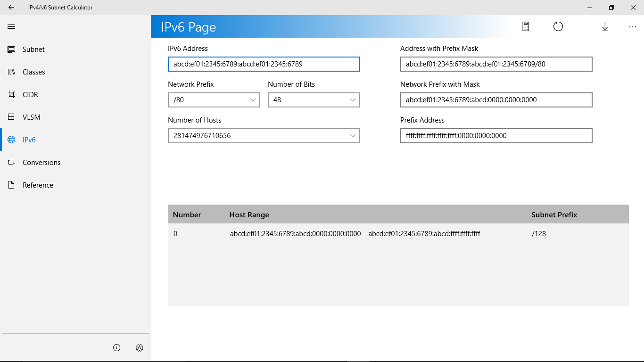The width and height of the screenshot is (644, 362).
Task: Open the more options ellipsis menu
Action: tap(633, 27)
